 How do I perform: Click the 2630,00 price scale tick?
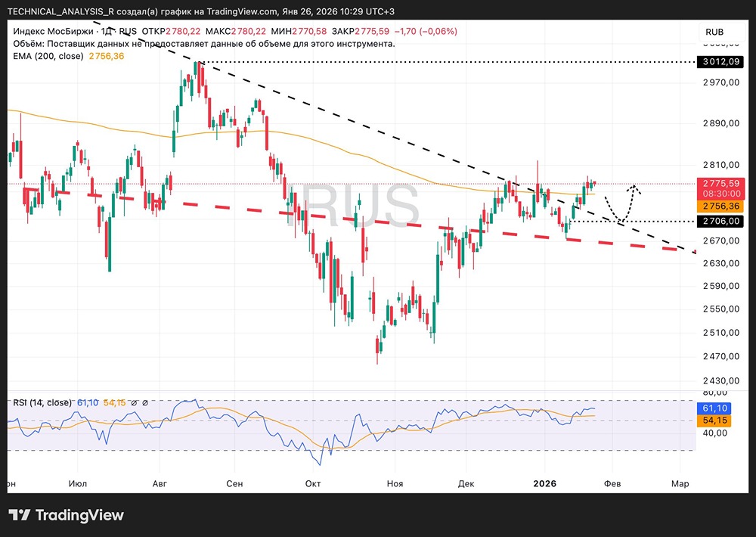click(721, 263)
